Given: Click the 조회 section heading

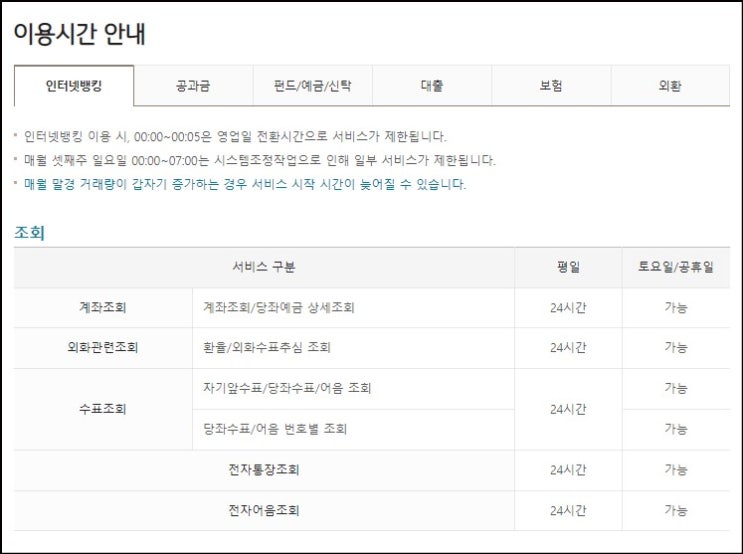Looking at the screenshot, I should 29,233.
